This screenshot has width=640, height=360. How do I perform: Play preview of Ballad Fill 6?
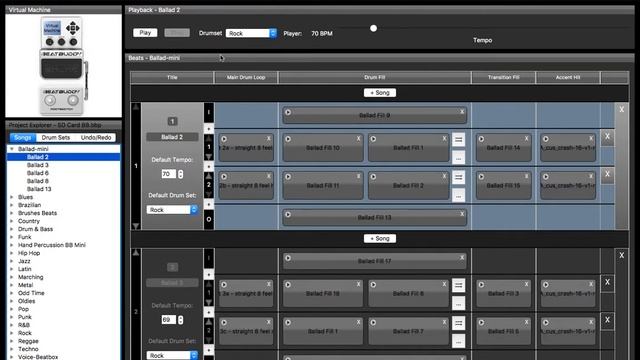[x=481, y=322]
